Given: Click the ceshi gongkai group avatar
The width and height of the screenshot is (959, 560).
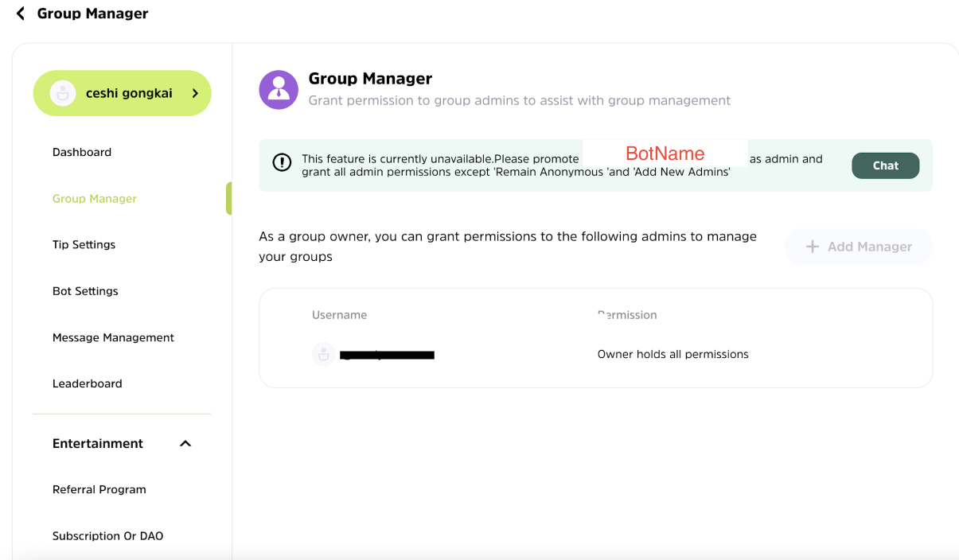Looking at the screenshot, I should pos(63,93).
